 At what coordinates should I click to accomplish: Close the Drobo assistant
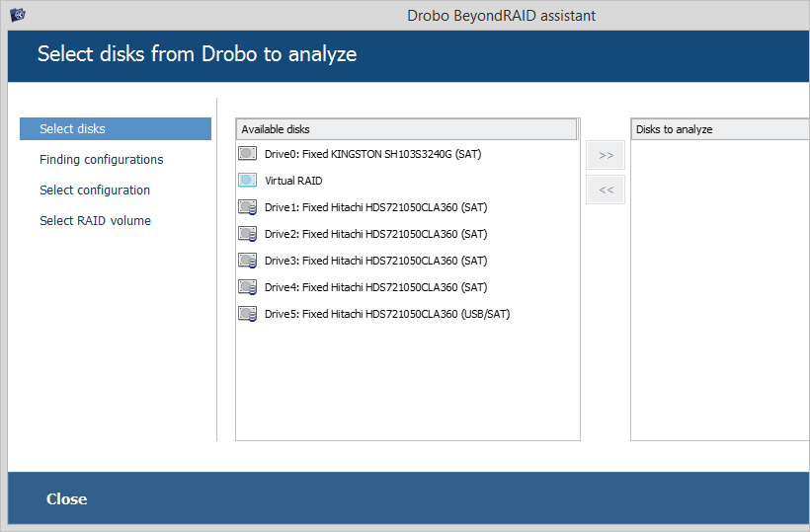pos(66,499)
